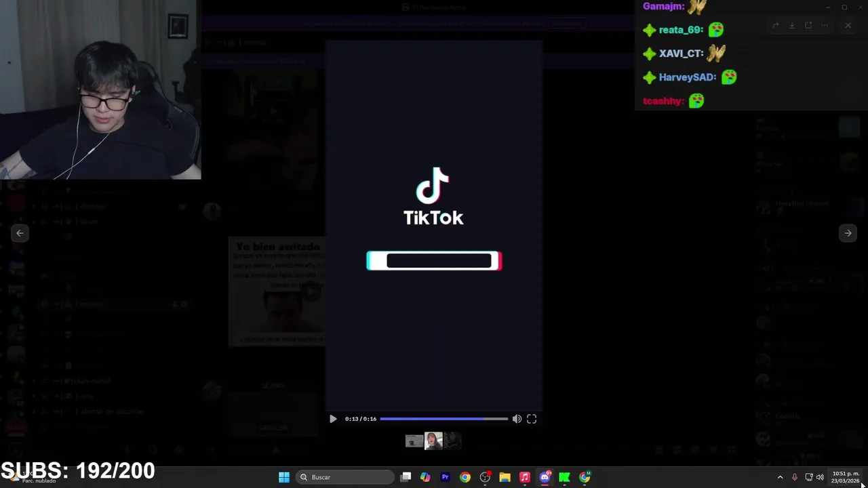Viewport: 868px width, 488px height.
Task: Open Google Chrome from the taskbar
Action: (465, 477)
